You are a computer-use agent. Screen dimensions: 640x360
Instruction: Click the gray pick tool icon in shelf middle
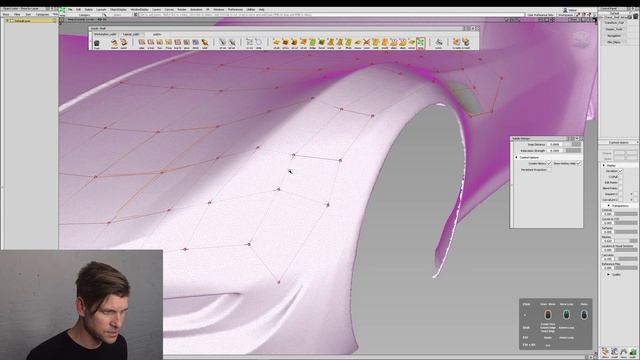pyautogui.click(x=222, y=42)
